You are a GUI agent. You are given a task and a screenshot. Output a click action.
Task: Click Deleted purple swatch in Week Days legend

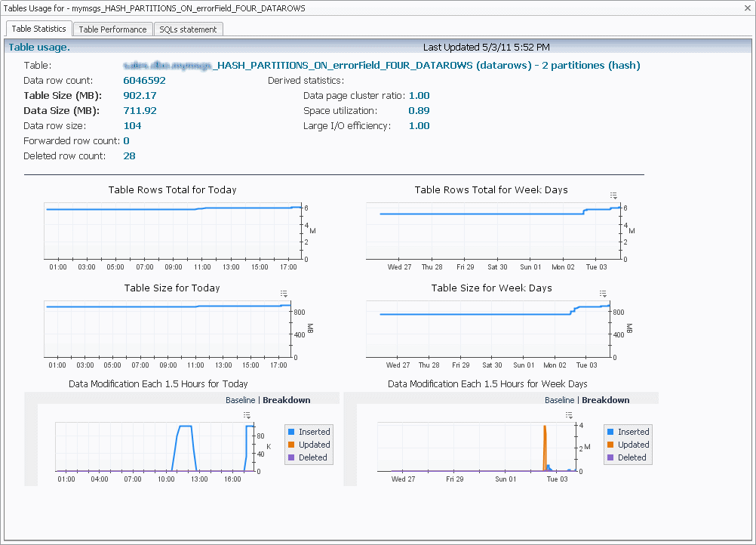tap(610, 457)
